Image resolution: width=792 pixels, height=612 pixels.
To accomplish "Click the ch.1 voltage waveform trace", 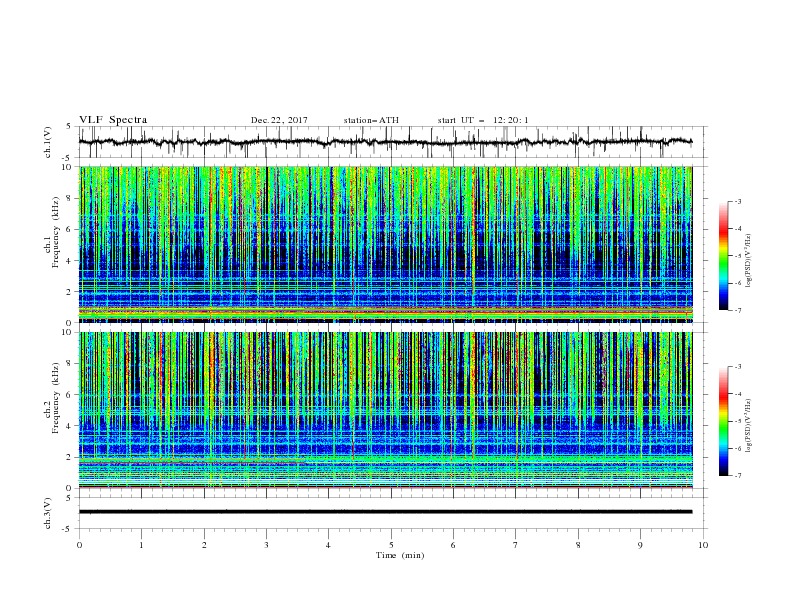I will coord(385,142).
